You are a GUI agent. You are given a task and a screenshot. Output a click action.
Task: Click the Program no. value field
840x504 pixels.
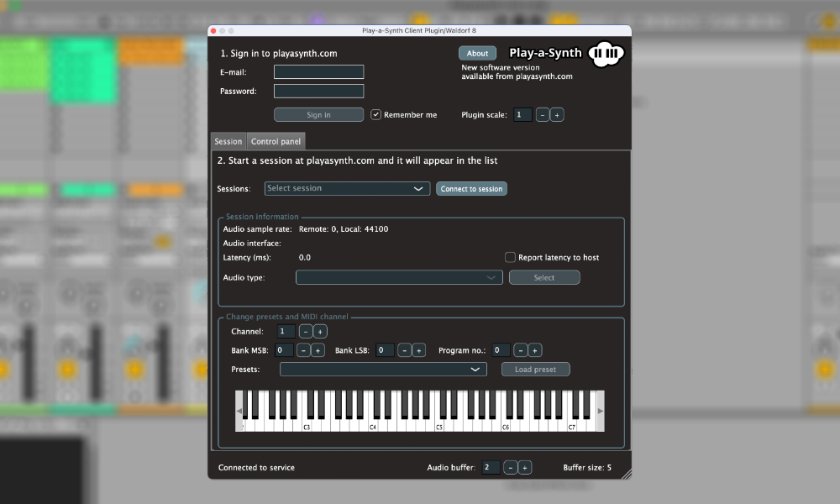tap(501, 350)
